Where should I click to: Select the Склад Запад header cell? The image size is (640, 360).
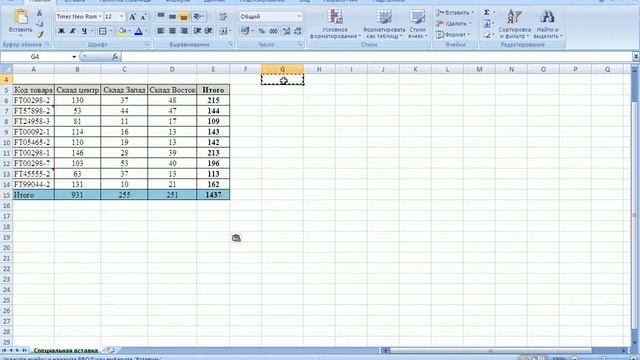[x=124, y=90]
